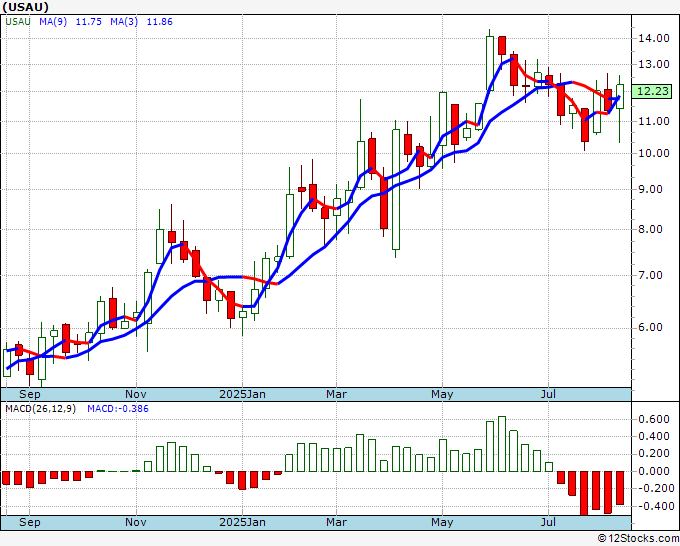
Task: Click the MA(3) value 11.86
Action: pyautogui.click(x=160, y=22)
